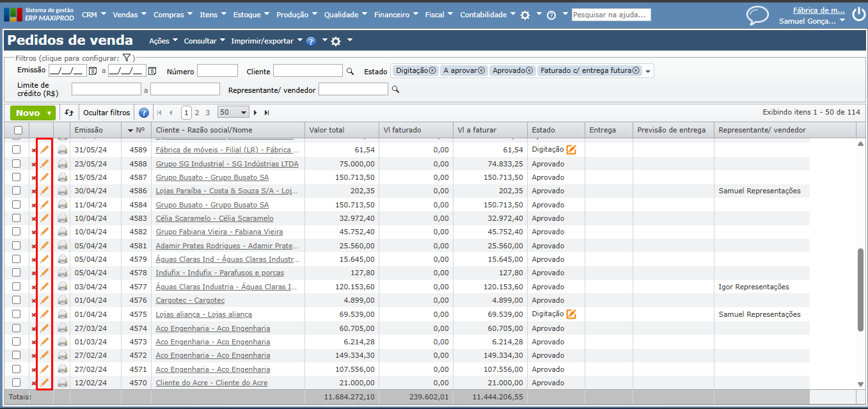The image size is (868, 409).
Task: Click the printer icon for order 4587
Action: pyautogui.click(x=62, y=177)
